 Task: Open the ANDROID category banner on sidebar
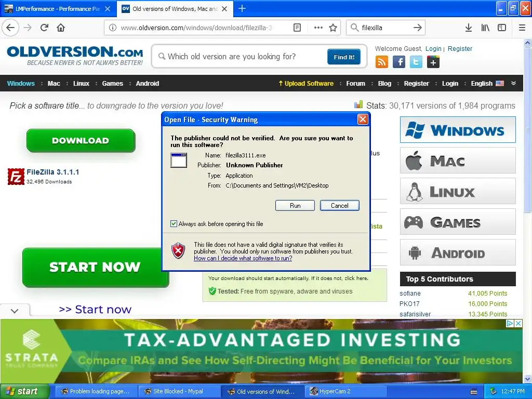458,252
